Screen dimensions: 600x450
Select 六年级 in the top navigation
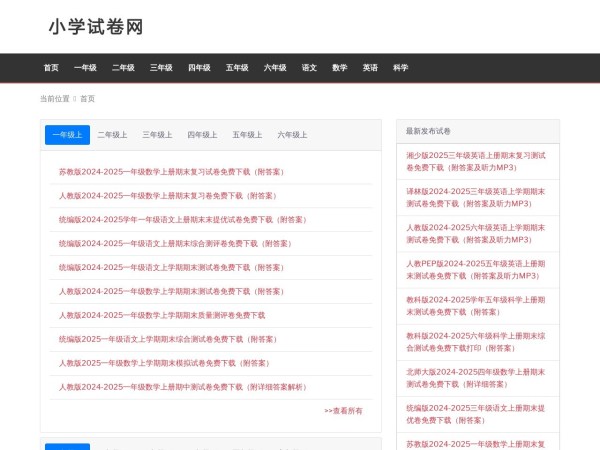275,68
